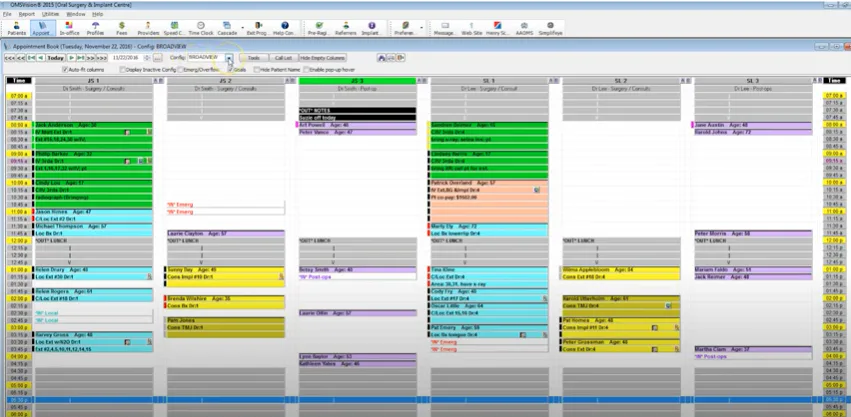Select Art Powell purple appointment

click(x=357, y=125)
